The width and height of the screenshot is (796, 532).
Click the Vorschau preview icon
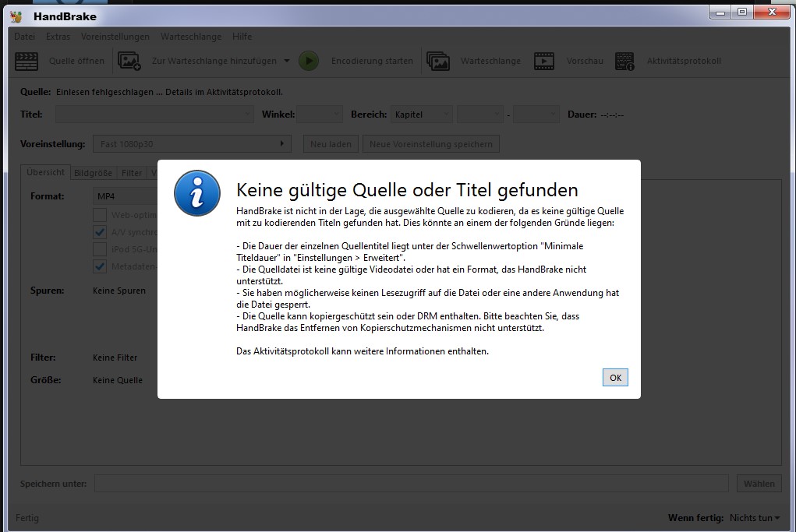coord(543,61)
